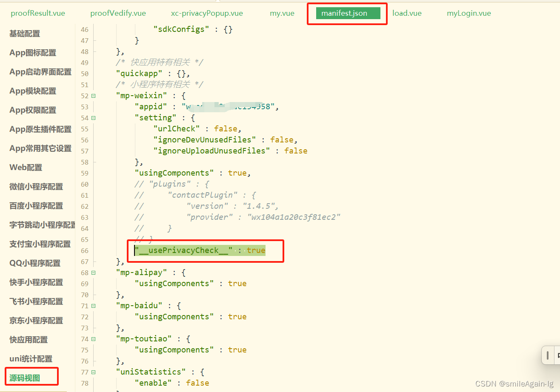560x392 pixels.
Task: Click the 小程序特有相关 comment on line 51
Action: (x=160, y=85)
